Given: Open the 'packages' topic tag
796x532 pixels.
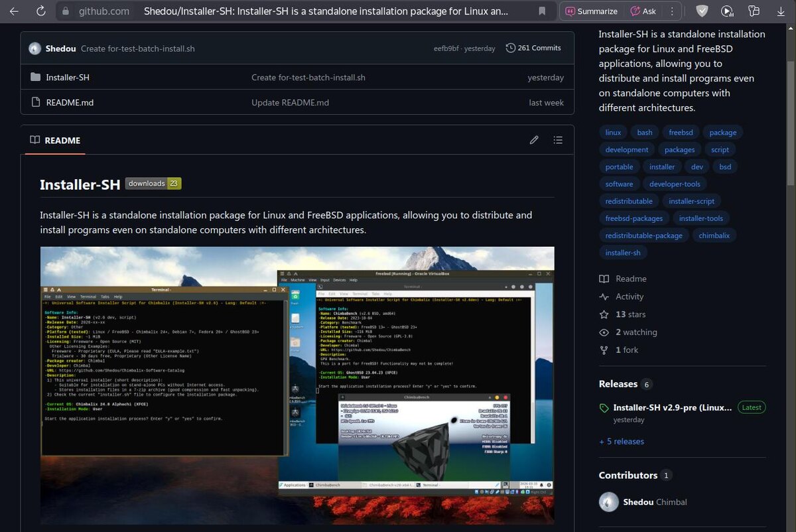Looking at the screenshot, I should pyautogui.click(x=680, y=149).
